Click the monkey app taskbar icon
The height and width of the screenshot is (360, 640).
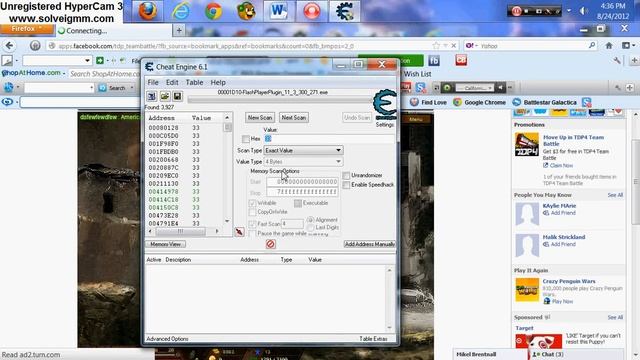(246, 11)
